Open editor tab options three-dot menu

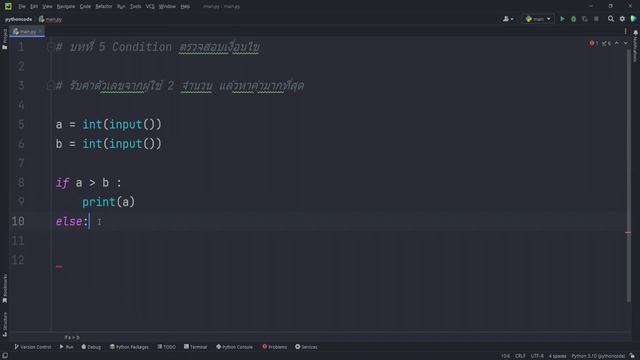(x=625, y=31)
